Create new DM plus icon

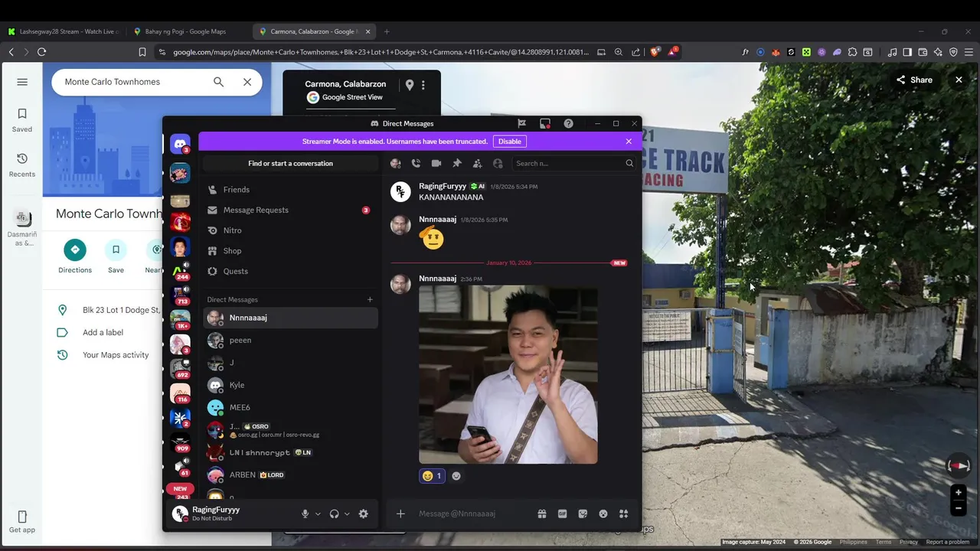(370, 299)
